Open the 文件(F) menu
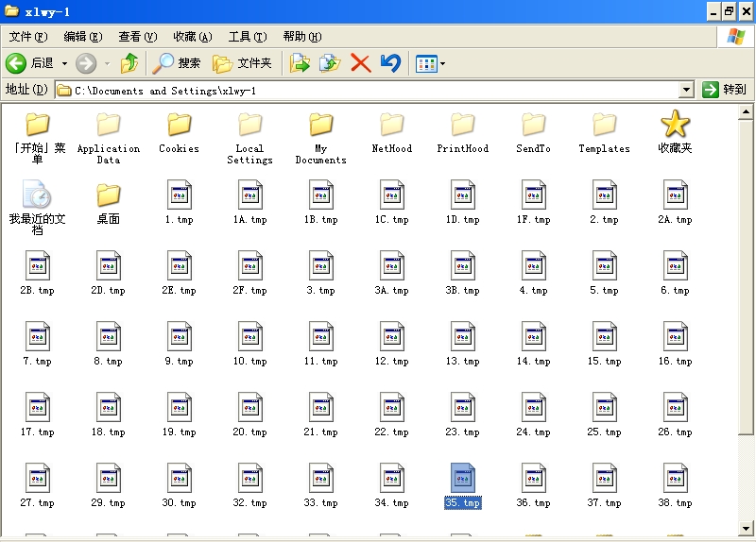Viewport: 756px width, 542px height. coord(28,37)
